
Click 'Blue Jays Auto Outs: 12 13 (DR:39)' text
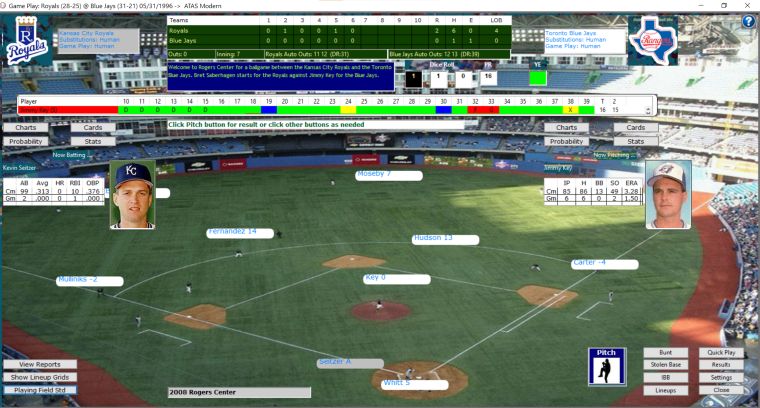pyautogui.click(x=435, y=54)
